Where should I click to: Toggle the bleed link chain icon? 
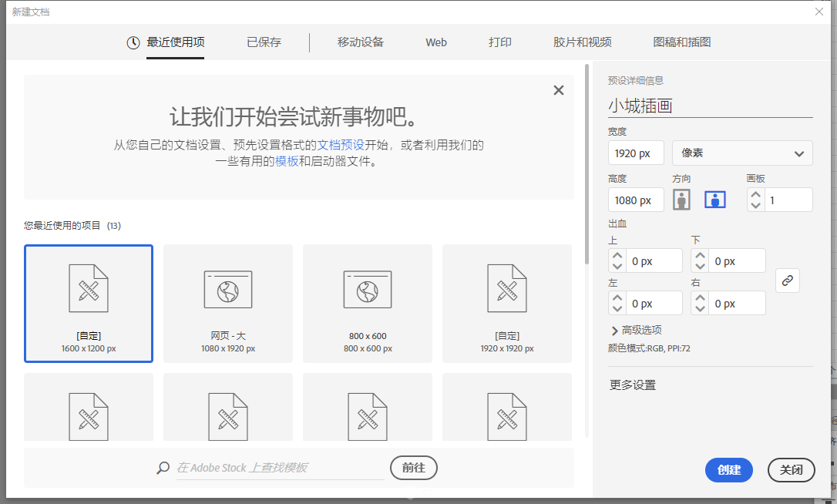click(x=787, y=281)
